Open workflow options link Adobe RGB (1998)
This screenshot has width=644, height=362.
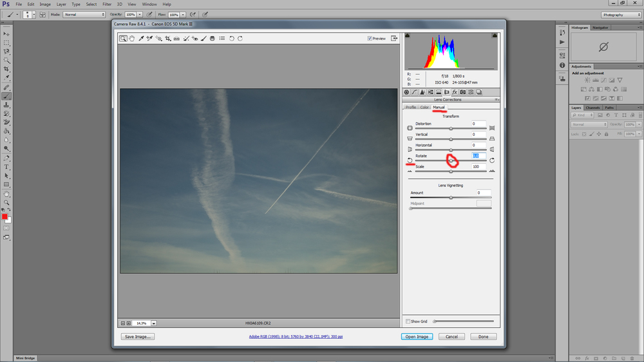pos(296,336)
